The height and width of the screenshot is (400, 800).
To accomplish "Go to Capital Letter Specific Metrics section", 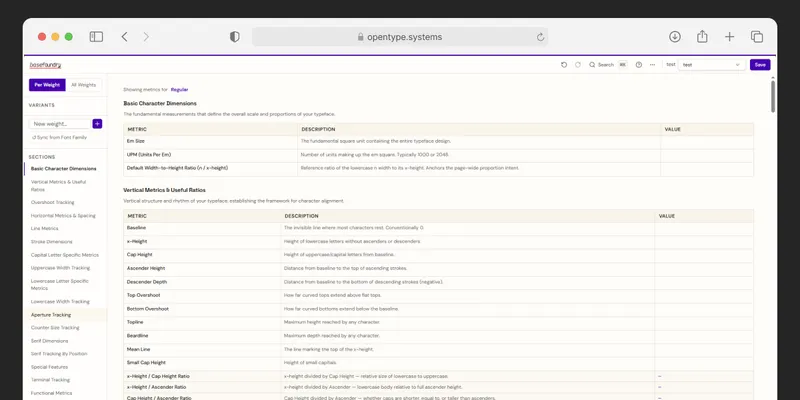I will pyautogui.click(x=65, y=255).
